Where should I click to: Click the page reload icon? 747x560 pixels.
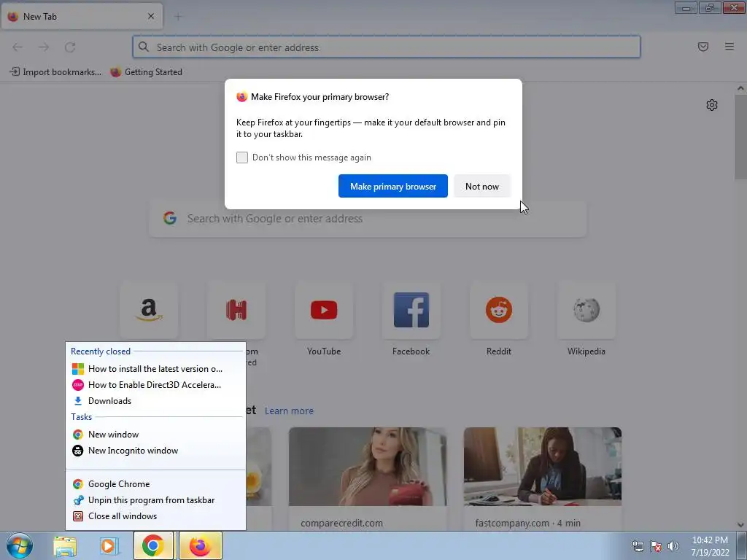70,47
